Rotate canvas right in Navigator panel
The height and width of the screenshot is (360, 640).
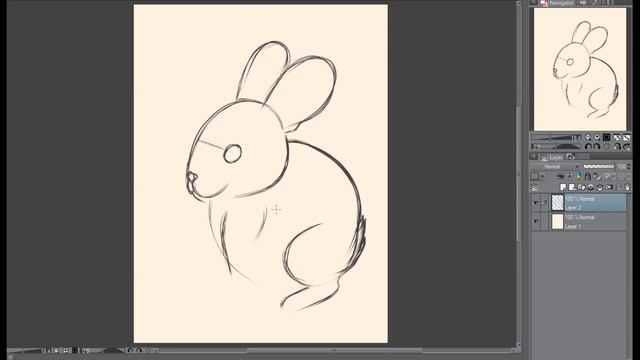pyautogui.click(x=597, y=147)
